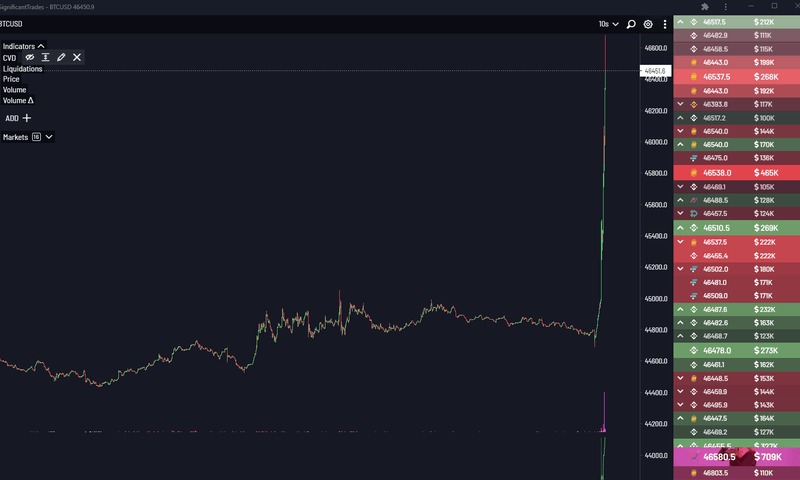Click the 45000.0 price axis label
This screenshot has width=800, height=480.
click(x=656, y=298)
